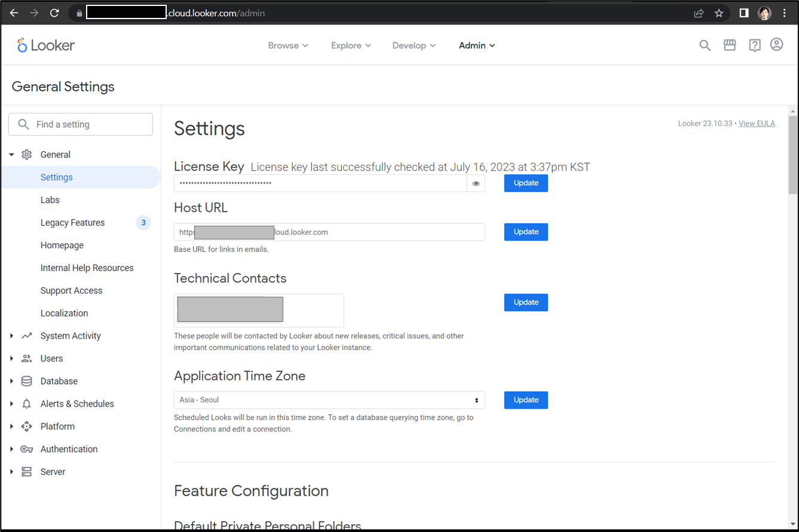Expand the Users section arrow
Screen dimensions: 799x532
click(11, 359)
